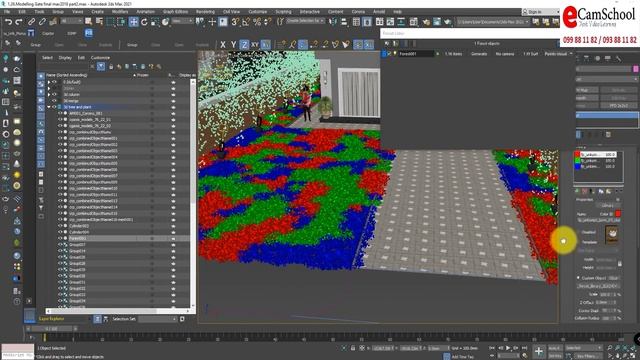Open the Scripting menu
Screen dimensions: 640x360
pos(283,12)
